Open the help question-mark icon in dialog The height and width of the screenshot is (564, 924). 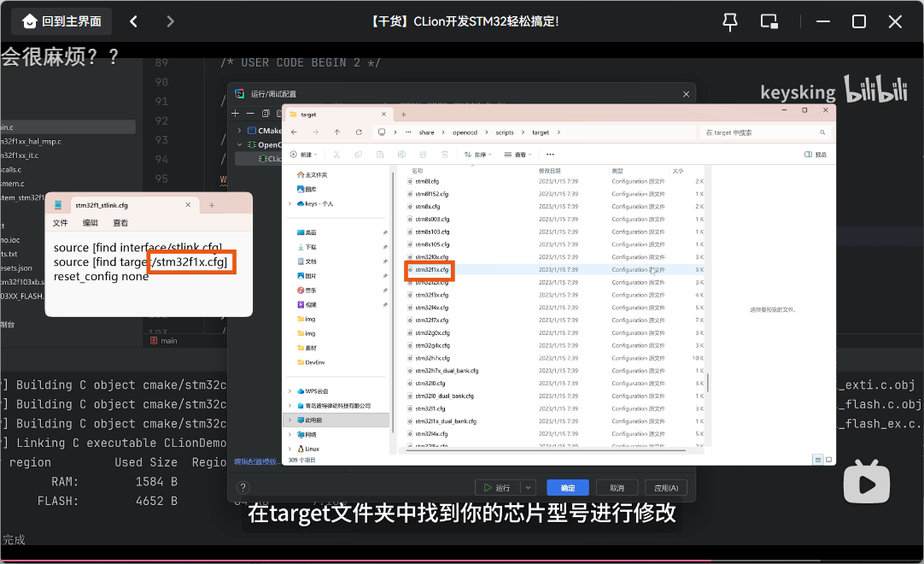243,487
